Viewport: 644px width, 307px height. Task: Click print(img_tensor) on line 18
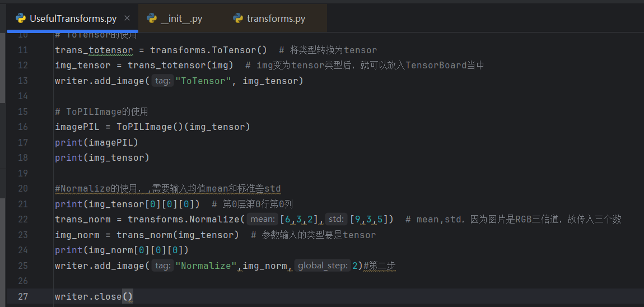tap(102, 158)
